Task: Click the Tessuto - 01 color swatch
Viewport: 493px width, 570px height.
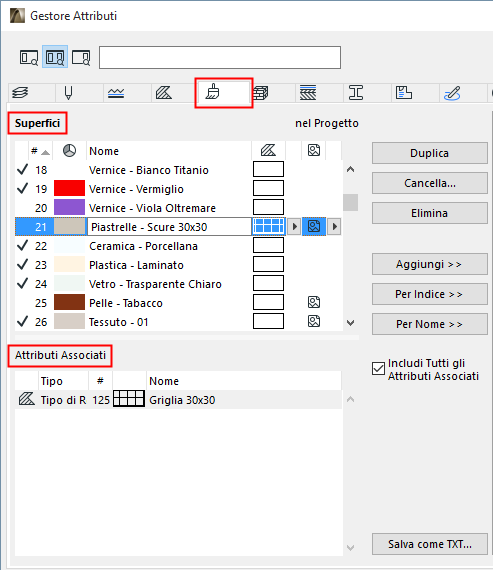Action: click(69, 321)
